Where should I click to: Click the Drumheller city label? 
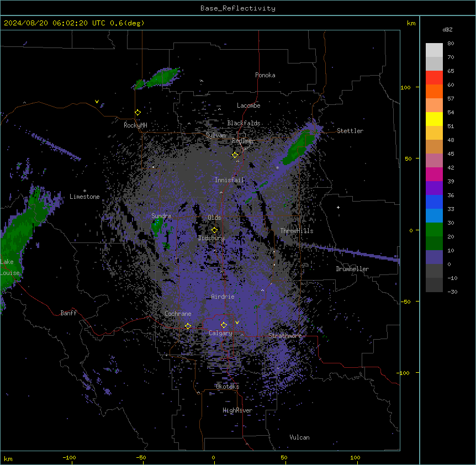352,269
